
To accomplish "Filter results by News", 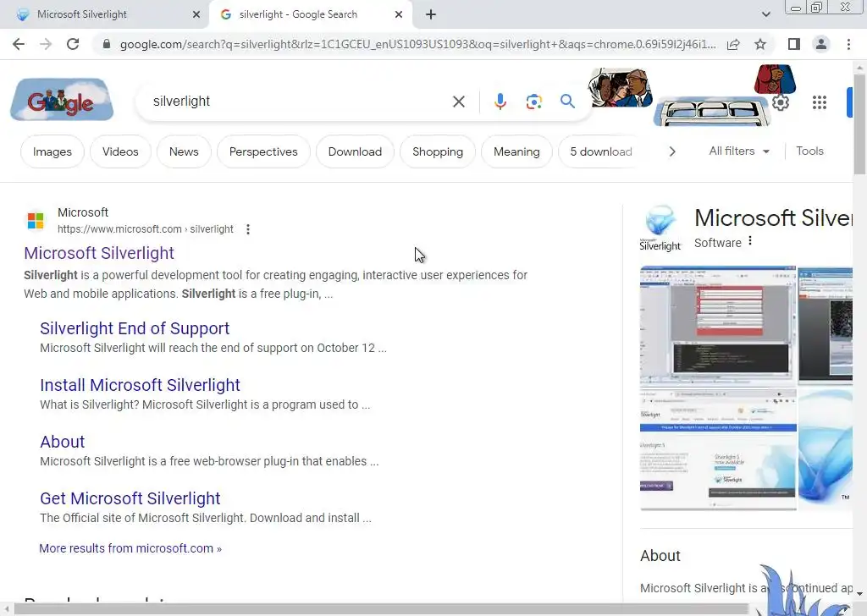I will [184, 151].
